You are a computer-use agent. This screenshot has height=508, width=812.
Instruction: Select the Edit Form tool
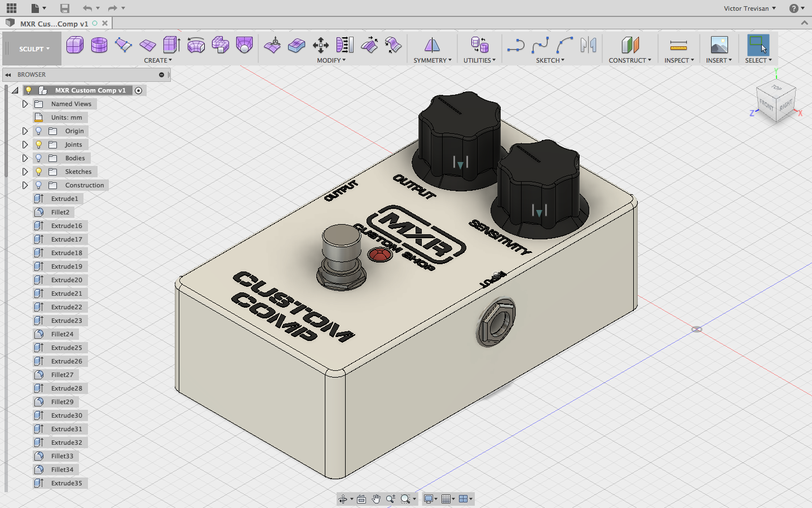[272, 45]
